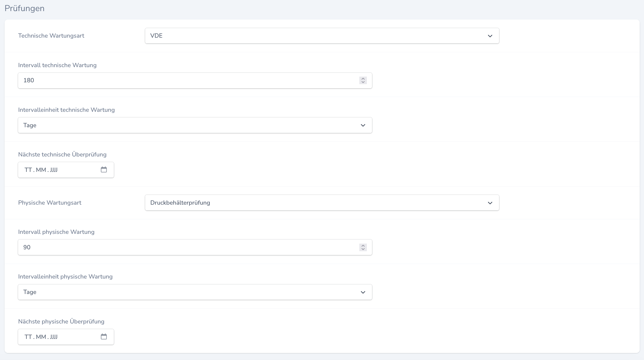The width and height of the screenshot is (644, 360).
Task: Increase Intervall physische Wartung with up arrow
Action: pyautogui.click(x=363, y=246)
